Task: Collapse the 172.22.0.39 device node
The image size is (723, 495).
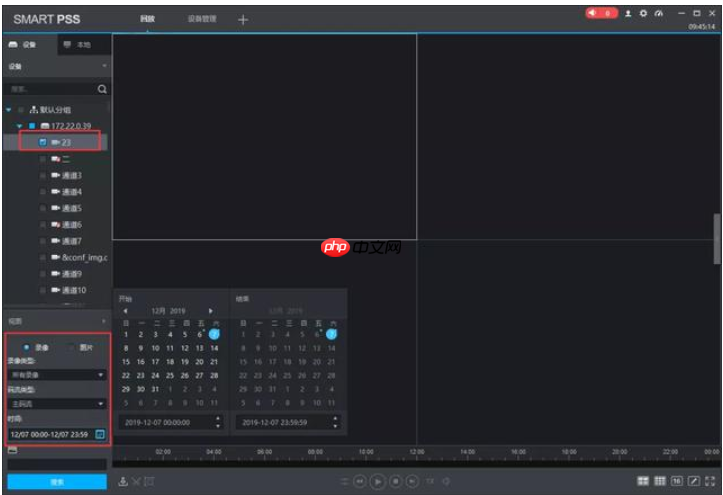Action: 19,126
